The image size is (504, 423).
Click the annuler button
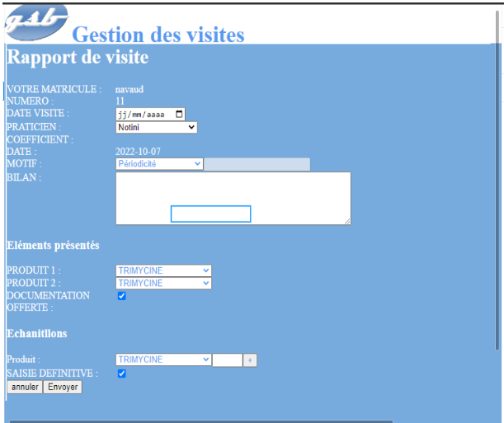point(24,387)
